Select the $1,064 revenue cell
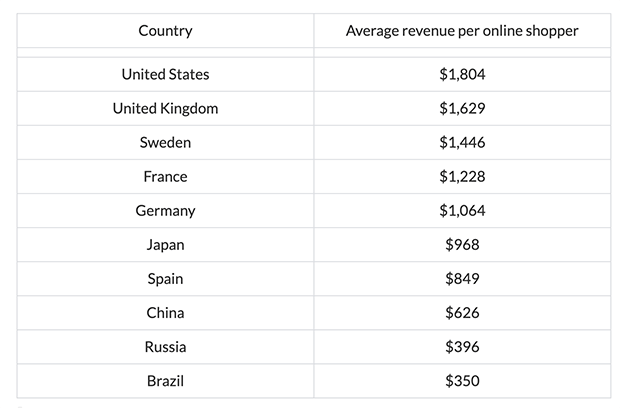Screen dimensions: 620x408 pos(462,210)
